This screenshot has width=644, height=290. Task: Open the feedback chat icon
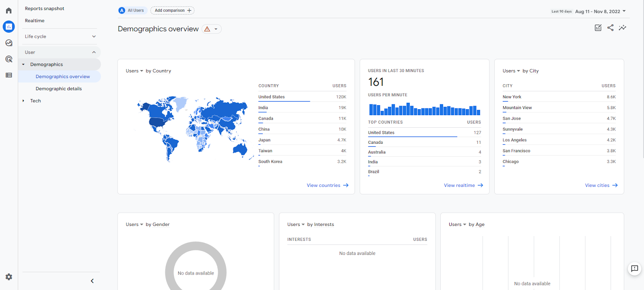point(635,268)
